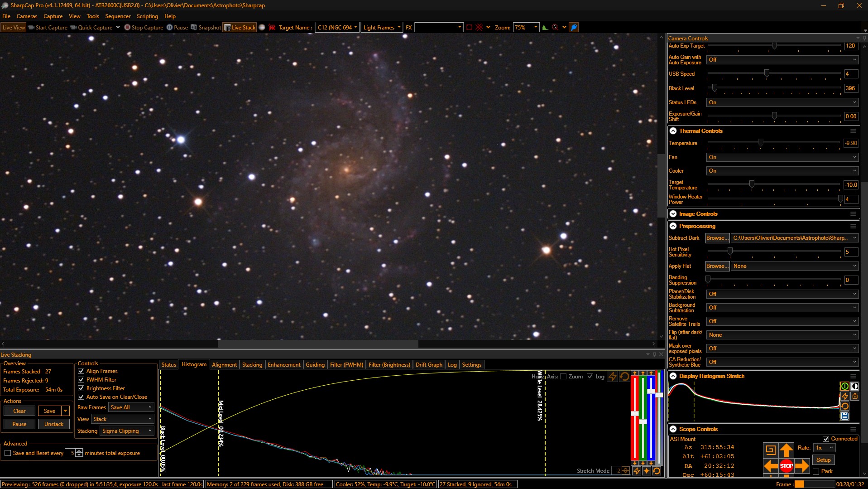This screenshot has height=489, width=868.
Task: Switch to the Guiding tab
Action: [x=315, y=365]
